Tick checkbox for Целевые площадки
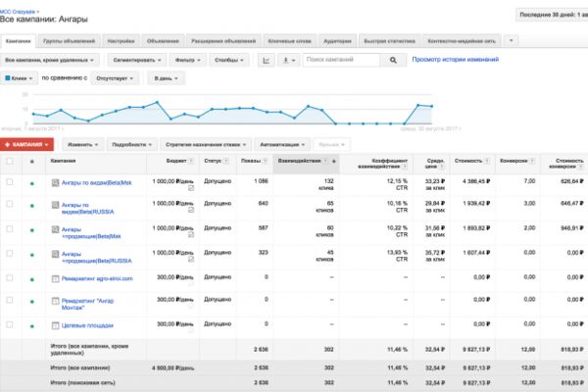The width and height of the screenshot is (588, 392). pos(10,324)
